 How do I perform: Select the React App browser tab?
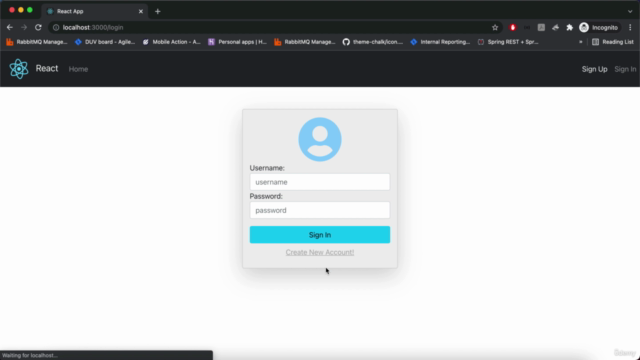94,11
